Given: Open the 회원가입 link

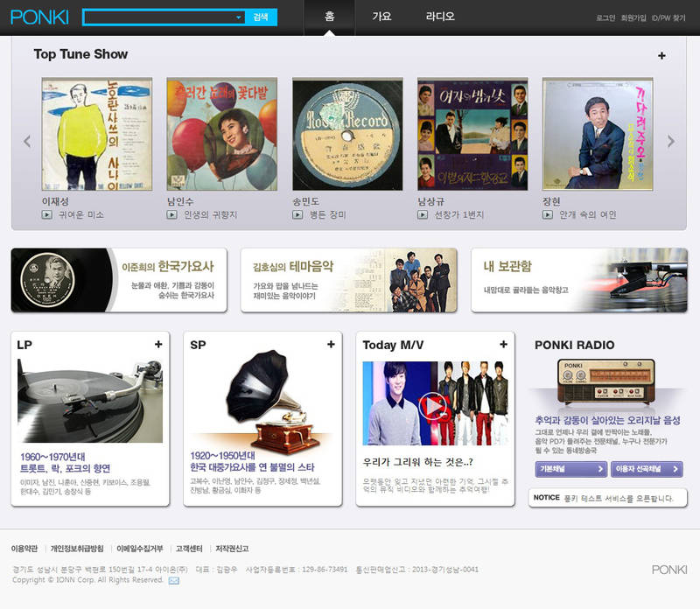Looking at the screenshot, I should click(x=633, y=17).
